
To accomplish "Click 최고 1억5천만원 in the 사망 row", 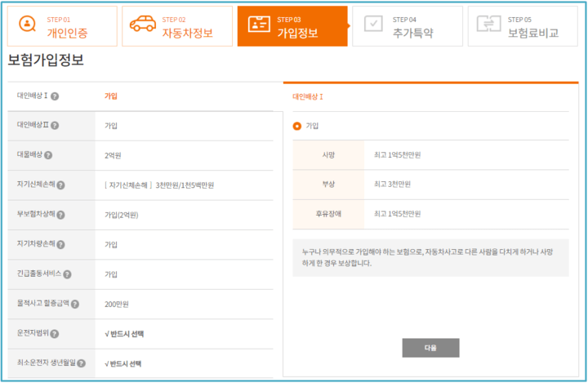I will coord(398,155).
